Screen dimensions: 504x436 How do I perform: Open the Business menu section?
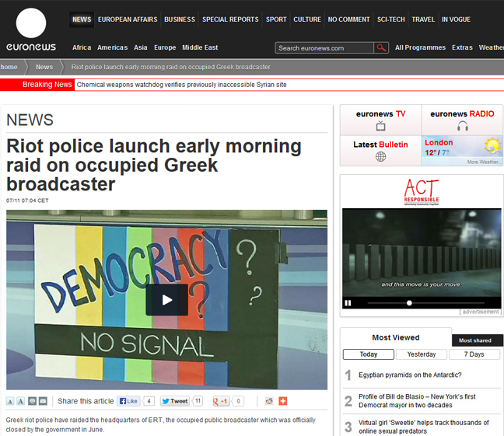(x=180, y=19)
